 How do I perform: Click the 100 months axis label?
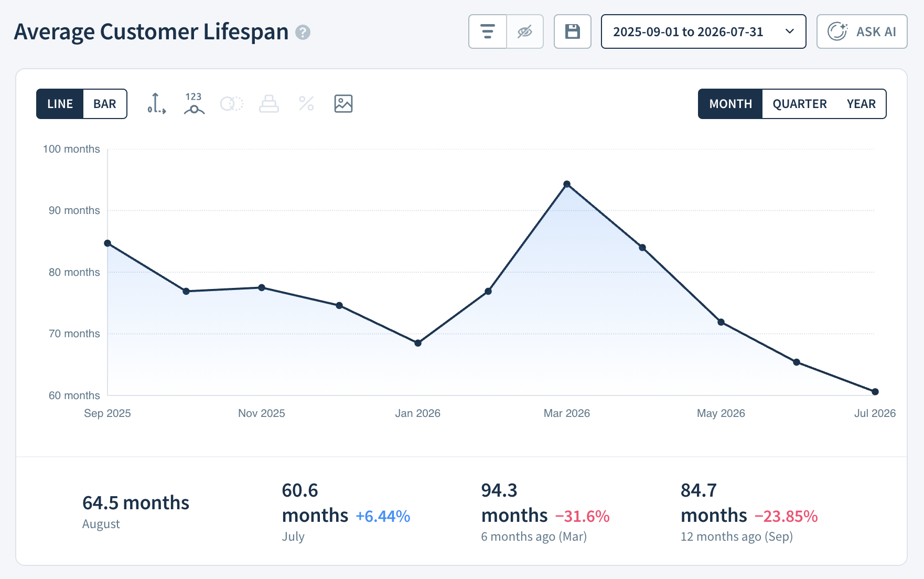pos(71,149)
